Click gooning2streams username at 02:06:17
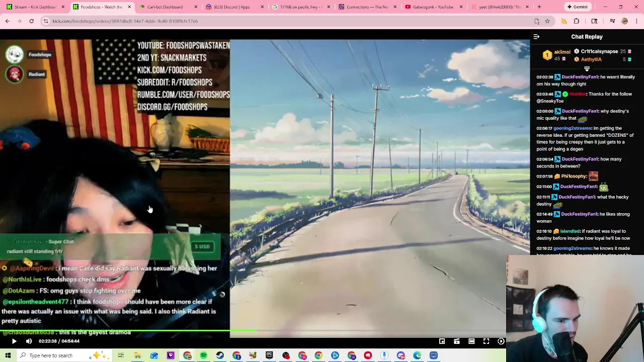This screenshot has width=644, height=362. pyautogui.click(x=573, y=128)
